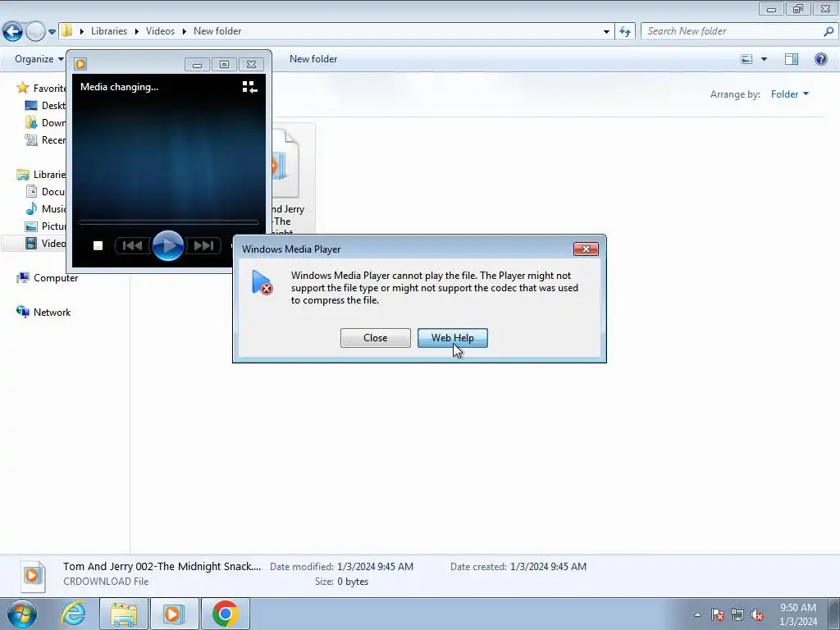Click refresh button beside address bar
Viewport: 840px width, 630px height.
pos(625,32)
